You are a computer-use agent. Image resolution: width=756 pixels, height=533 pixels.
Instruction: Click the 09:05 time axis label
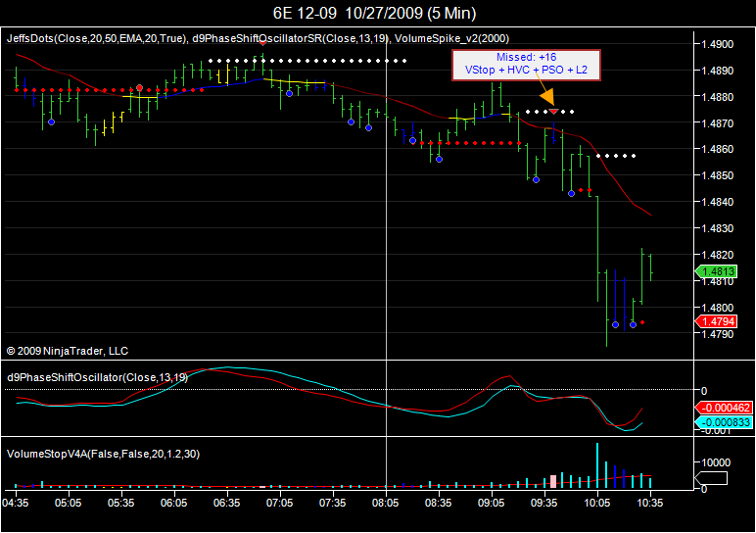coord(492,503)
